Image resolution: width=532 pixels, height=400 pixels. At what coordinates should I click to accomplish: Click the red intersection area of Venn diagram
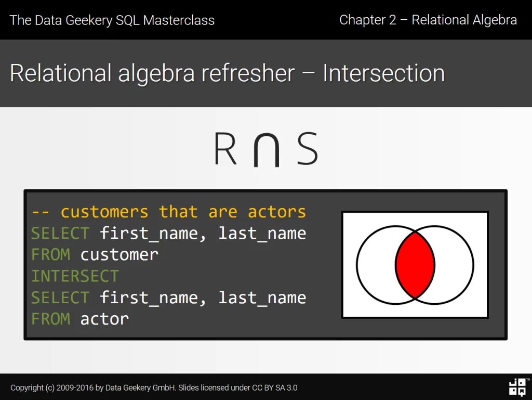coord(415,265)
